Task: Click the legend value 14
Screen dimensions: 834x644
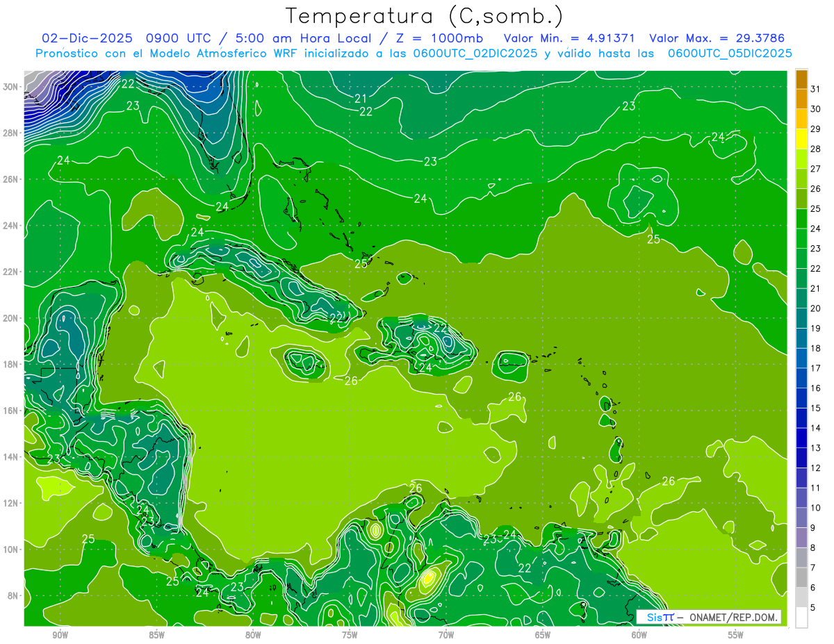Action: pyautogui.click(x=816, y=428)
